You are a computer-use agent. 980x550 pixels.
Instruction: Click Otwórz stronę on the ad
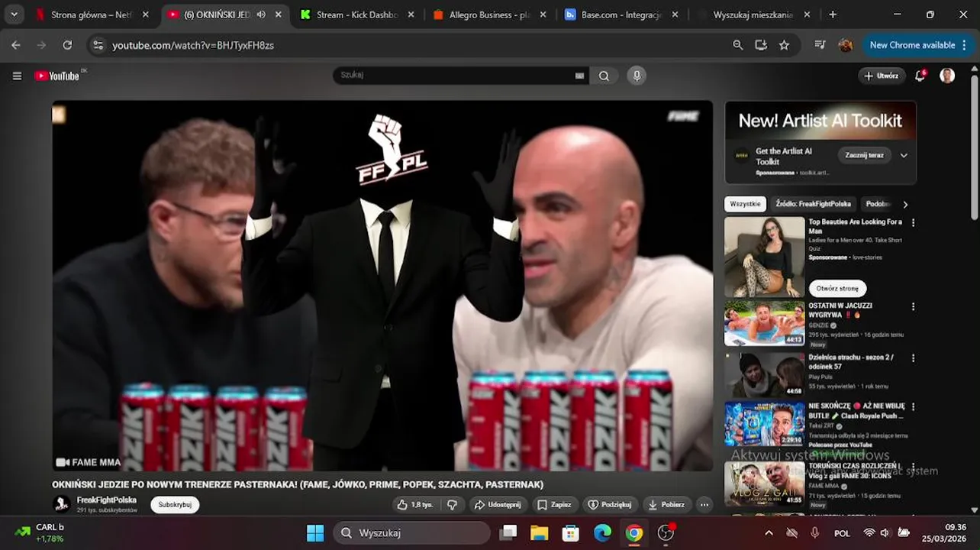(x=837, y=289)
